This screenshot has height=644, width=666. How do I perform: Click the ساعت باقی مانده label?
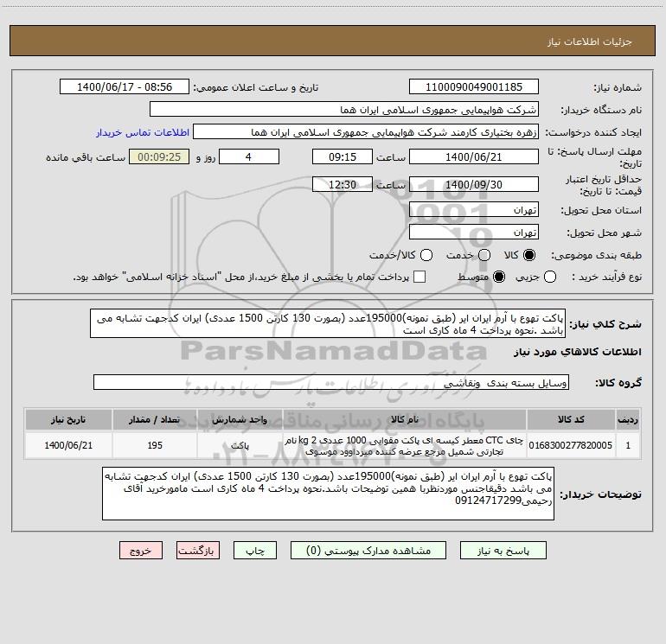click(x=86, y=157)
